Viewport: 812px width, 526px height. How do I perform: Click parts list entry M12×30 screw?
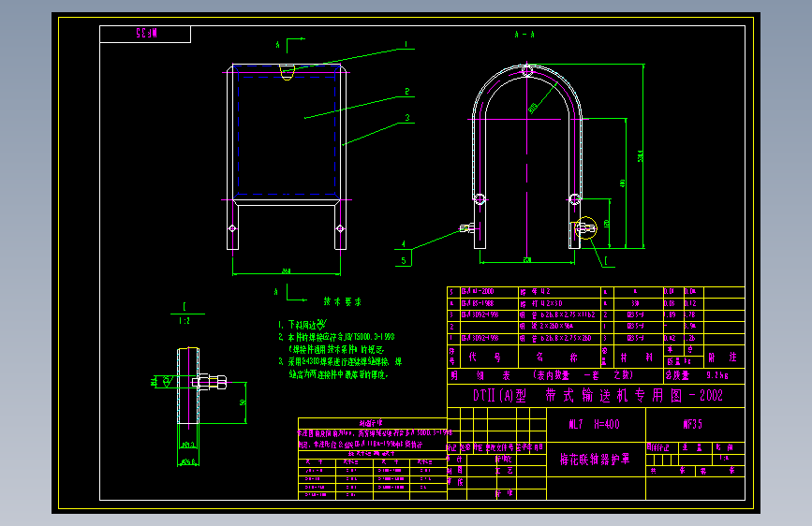(x=541, y=303)
